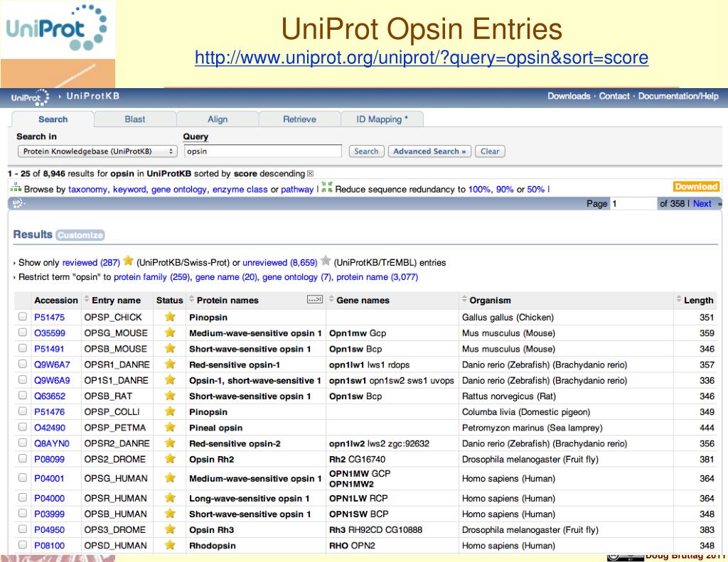
Task: Click the status star for OPSD_HUMAN
Action: tap(170, 545)
